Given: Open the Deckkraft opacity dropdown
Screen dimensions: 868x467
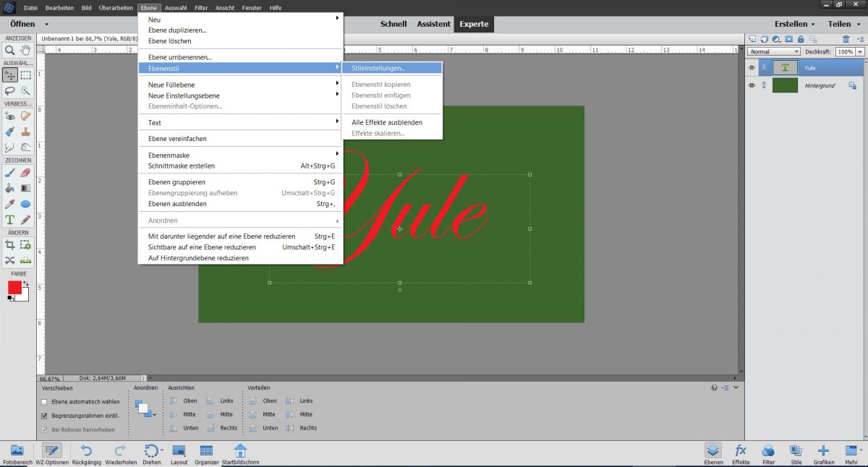Looking at the screenshot, I should click(860, 51).
